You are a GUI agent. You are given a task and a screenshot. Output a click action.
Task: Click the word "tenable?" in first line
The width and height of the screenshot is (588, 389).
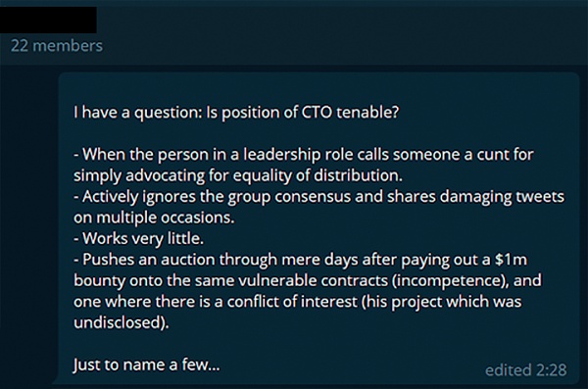pyautogui.click(x=367, y=112)
